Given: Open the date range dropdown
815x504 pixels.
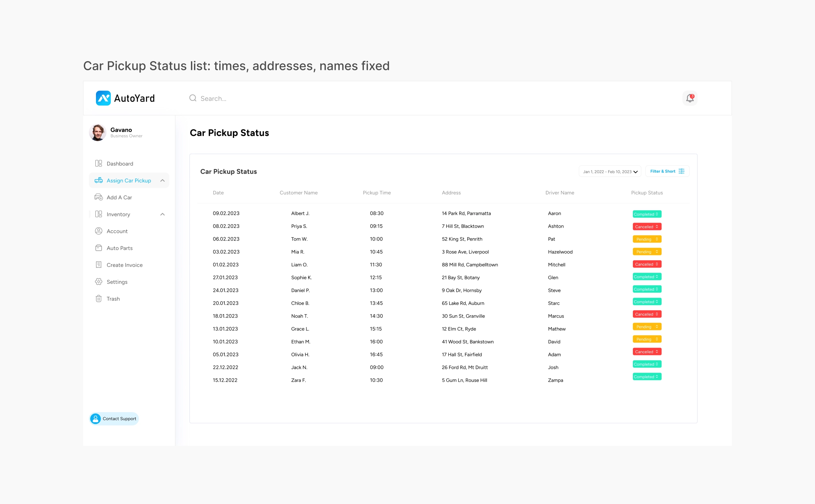Looking at the screenshot, I should tap(610, 172).
